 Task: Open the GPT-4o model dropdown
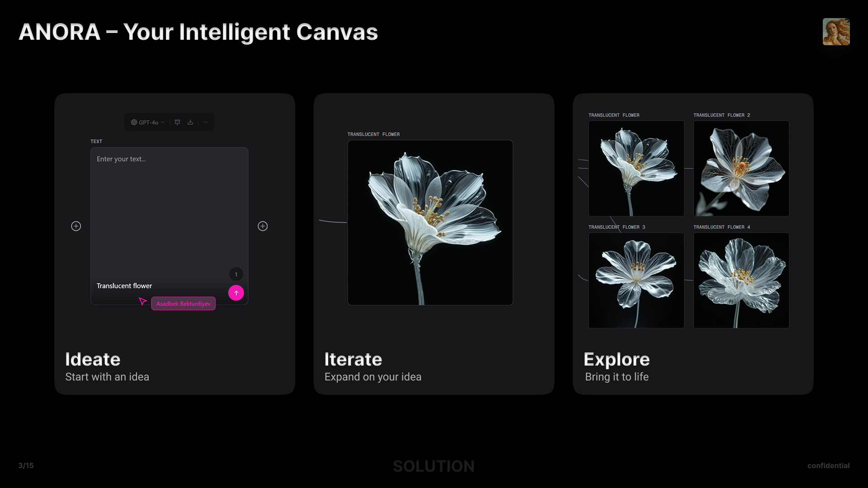pyautogui.click(x=148, y=122)
